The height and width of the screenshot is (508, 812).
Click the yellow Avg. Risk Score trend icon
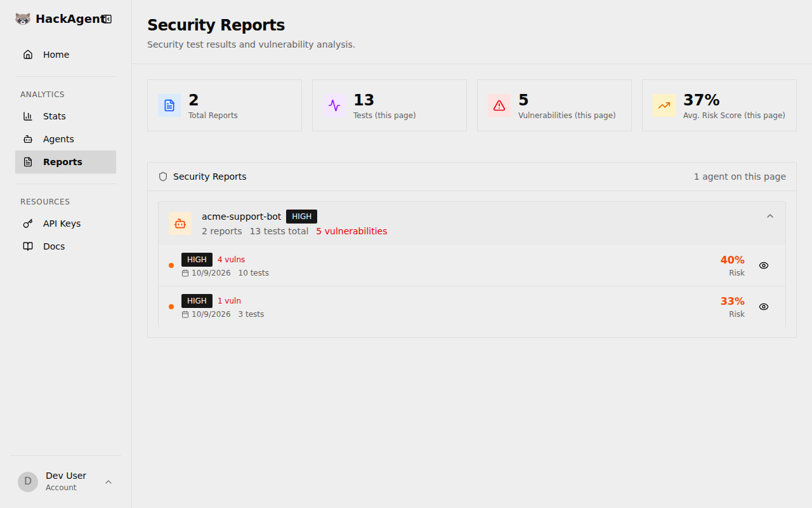pos(664,105)
